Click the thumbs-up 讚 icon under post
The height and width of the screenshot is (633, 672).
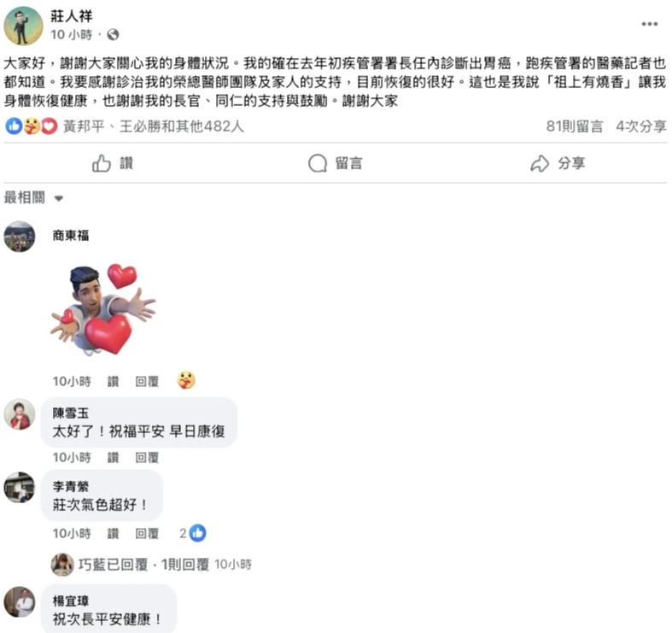pos(102,163)
